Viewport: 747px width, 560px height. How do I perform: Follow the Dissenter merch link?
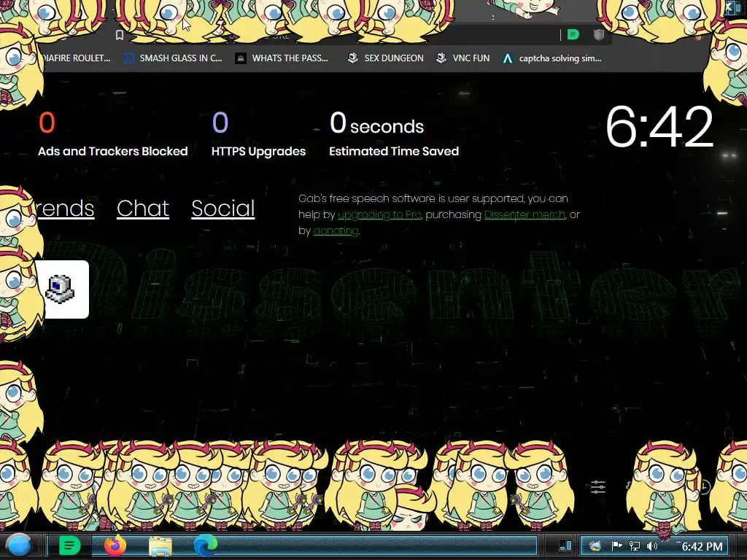(525, 215)
